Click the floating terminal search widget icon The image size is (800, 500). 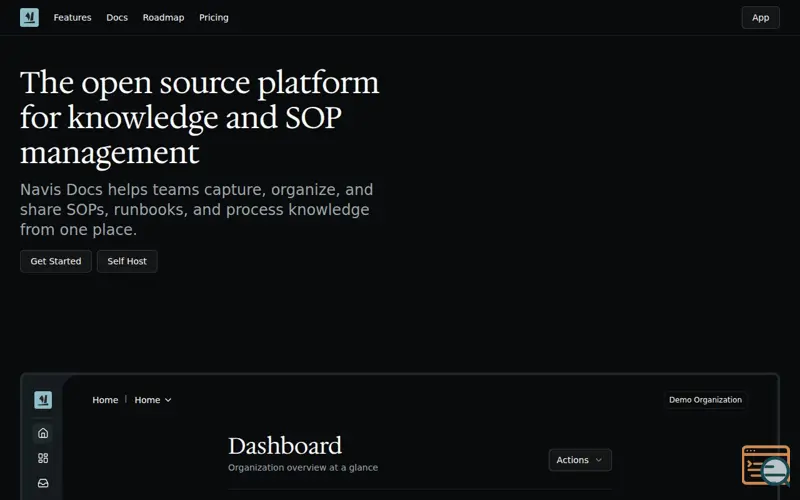pos(766,465)
